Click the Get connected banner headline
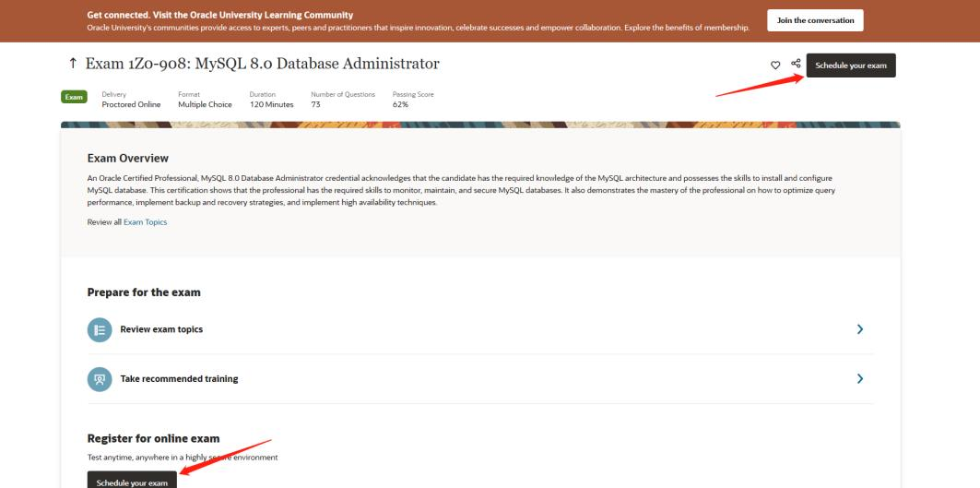Screen dimensions: 980x488 coord(220,15)
